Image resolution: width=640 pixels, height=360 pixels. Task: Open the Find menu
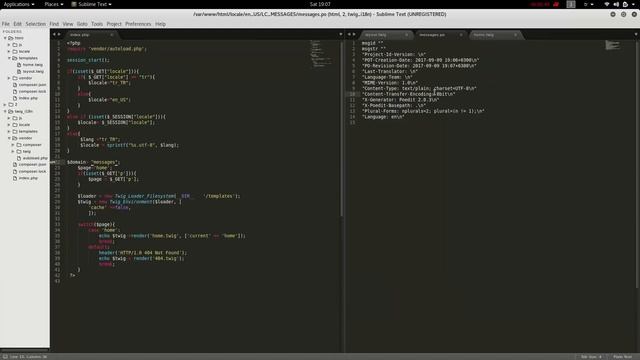(x=54, y=24)
